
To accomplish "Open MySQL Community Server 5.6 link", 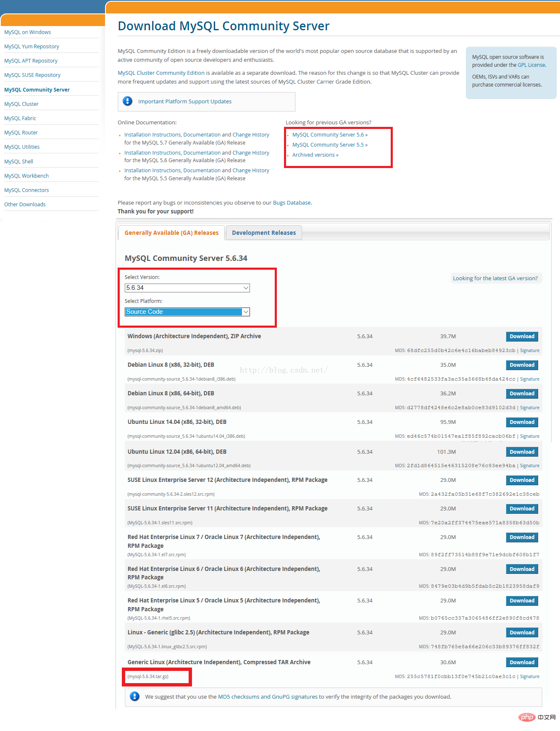I will pos(330,135).
